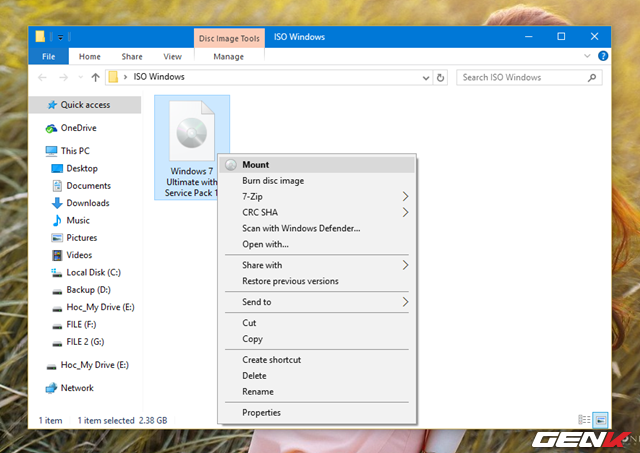Click the 1 item selected status text
Viewport: 640px width, 453px height.
click(x=106, y=420)
